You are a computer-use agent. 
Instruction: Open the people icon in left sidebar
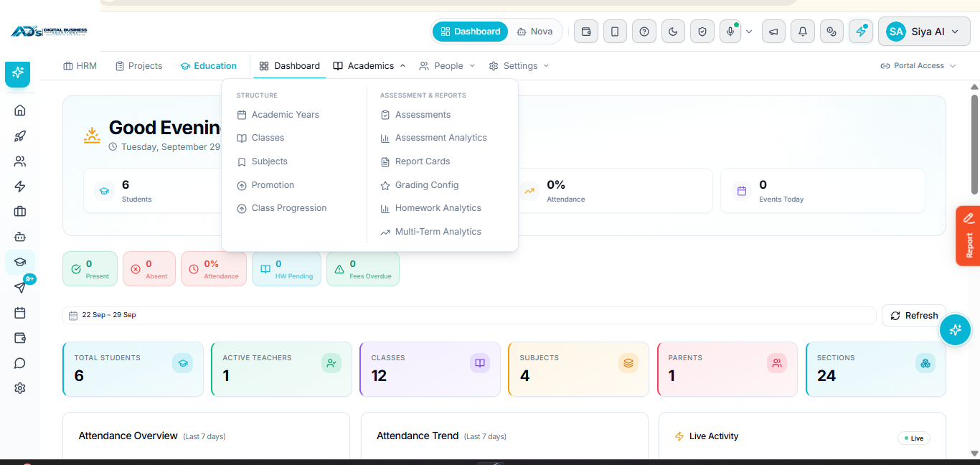point(20,161)
